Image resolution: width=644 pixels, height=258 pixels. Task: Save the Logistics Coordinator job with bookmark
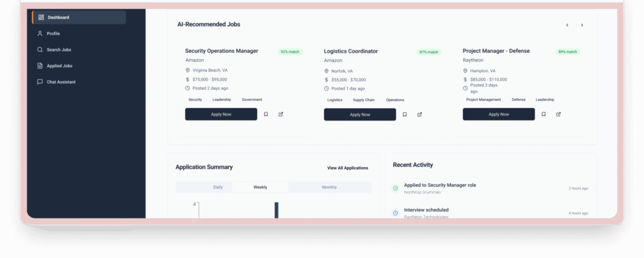point(405,114)
